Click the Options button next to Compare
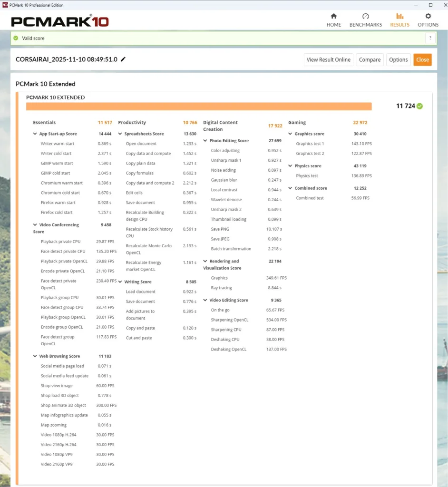 pyautogui.click(x=398, y=59)
